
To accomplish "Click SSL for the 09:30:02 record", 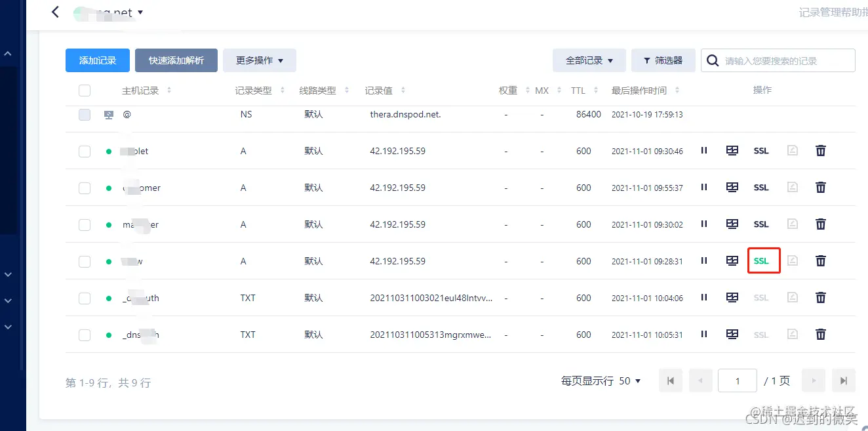I will click(x=761, y=224).
